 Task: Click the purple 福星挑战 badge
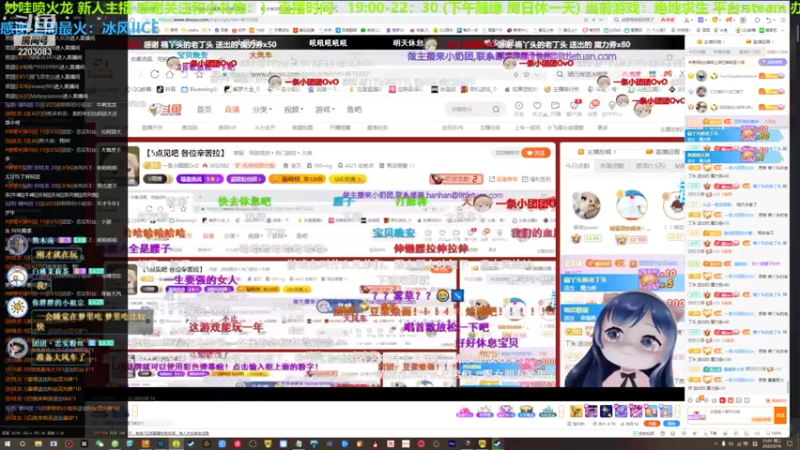point(199,179)
